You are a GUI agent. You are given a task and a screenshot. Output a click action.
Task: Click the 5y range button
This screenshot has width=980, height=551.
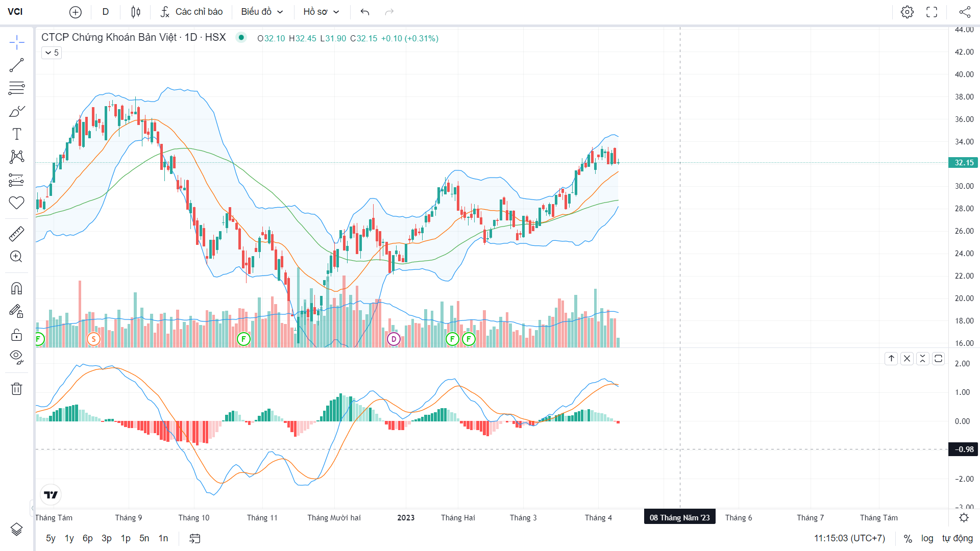click(51, 538)
